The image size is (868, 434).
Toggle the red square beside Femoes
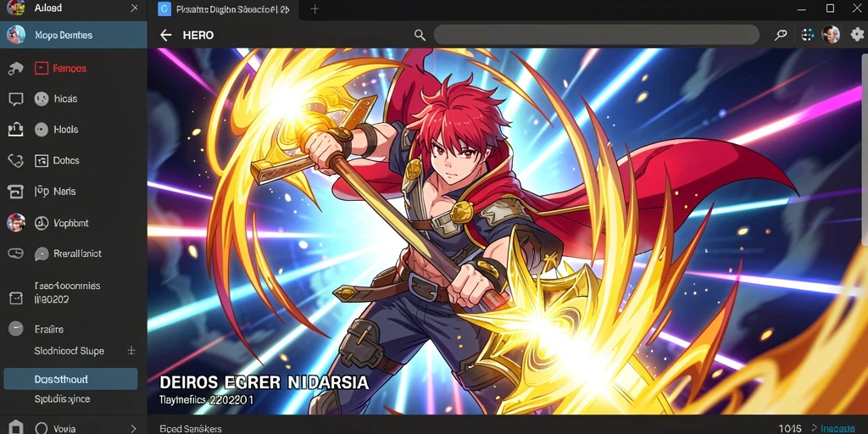(x=42, y=68)
